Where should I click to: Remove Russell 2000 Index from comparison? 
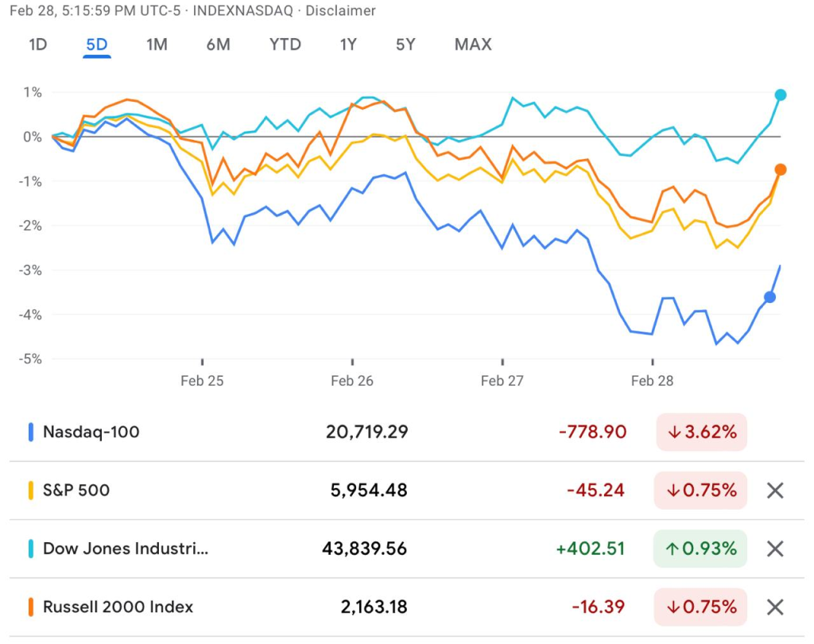click(775, 607)
